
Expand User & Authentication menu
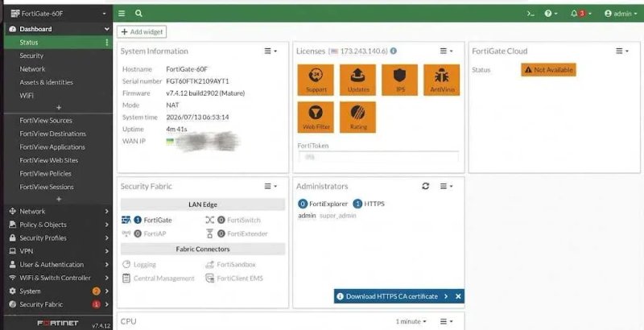(58, 264)
